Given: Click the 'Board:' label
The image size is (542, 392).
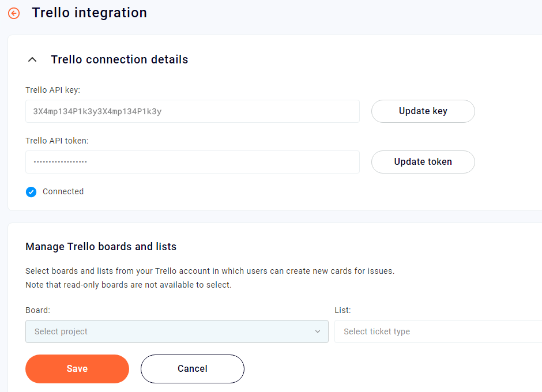Looking at the screenshot, I should coord(38,310).
